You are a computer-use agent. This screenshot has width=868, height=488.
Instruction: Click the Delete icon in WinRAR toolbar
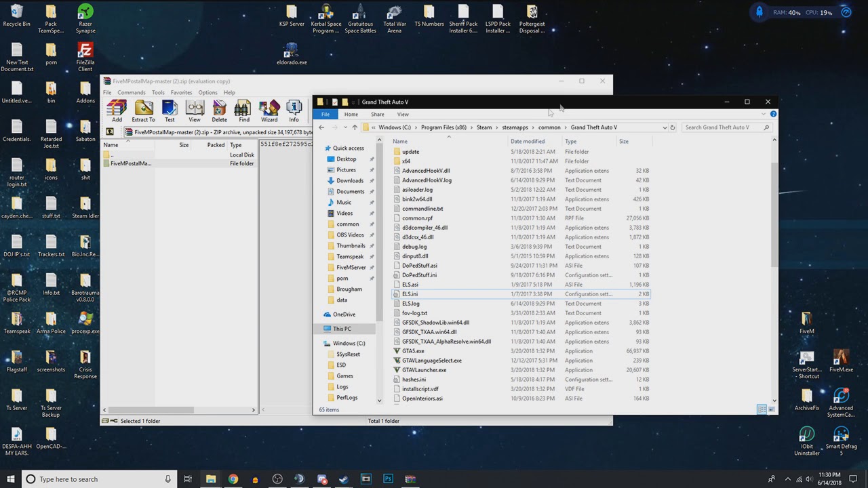220,111
